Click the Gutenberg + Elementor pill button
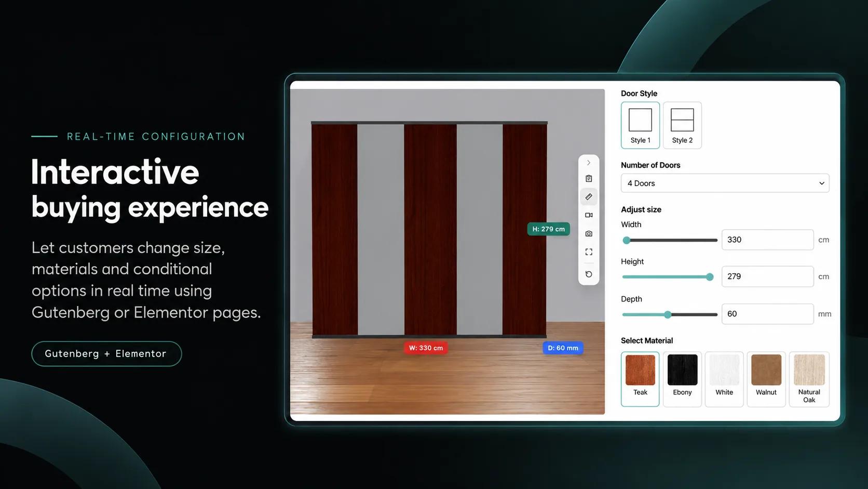The height and width of the screenshot is (489, 868). pos(106,354)
